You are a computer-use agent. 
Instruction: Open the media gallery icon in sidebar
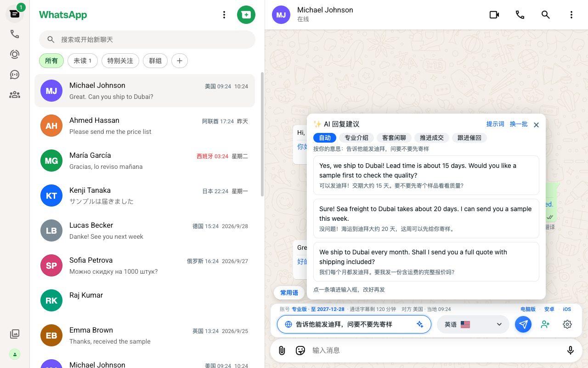15,334
